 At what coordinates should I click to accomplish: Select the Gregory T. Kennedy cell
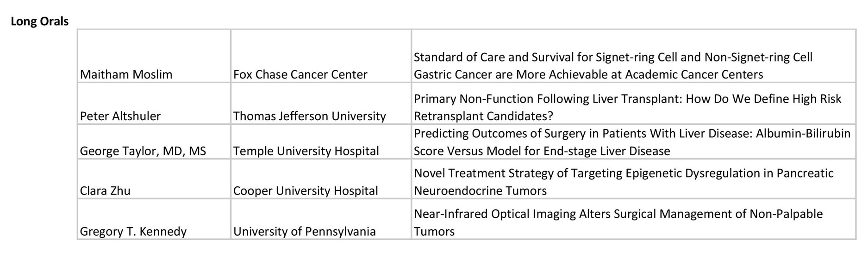[x=154, y=220]
